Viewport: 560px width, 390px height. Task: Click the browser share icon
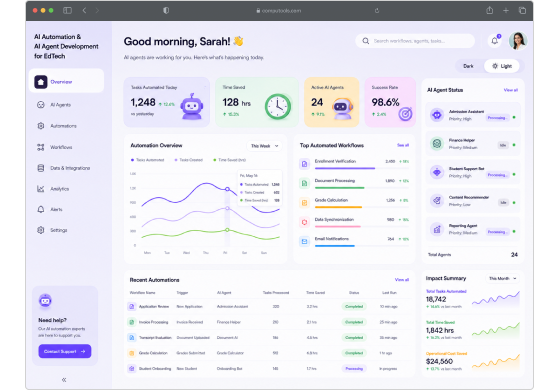point(490,10)
